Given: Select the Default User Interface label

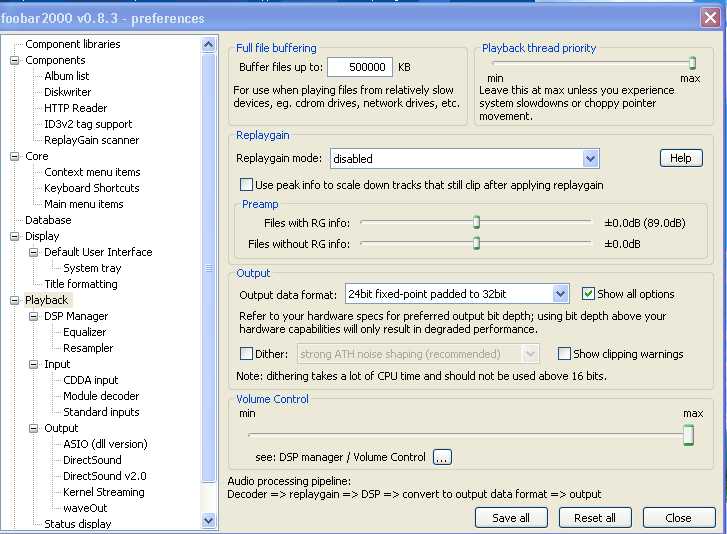Looking at the screenshot, I should [x=98, y=252].
